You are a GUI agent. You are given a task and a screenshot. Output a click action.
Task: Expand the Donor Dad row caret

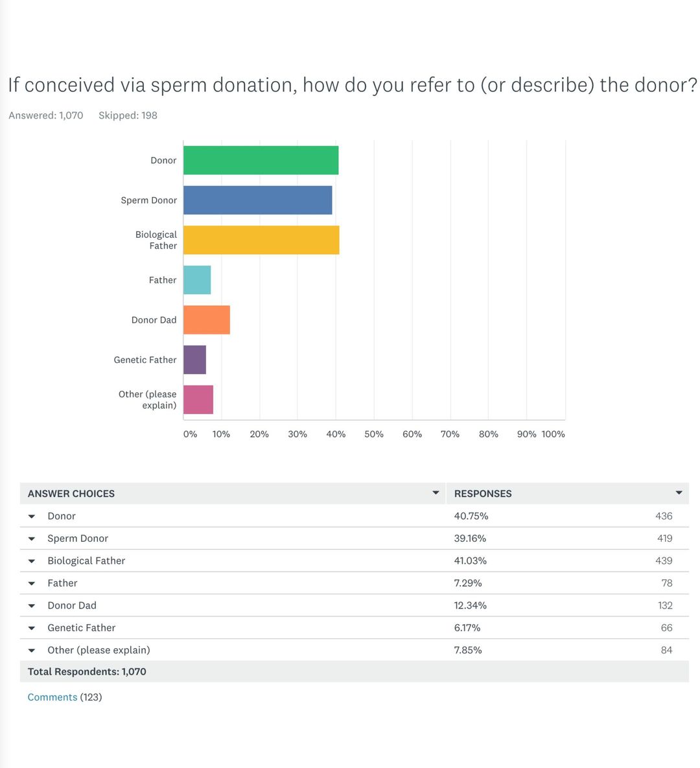pos(31,606)
